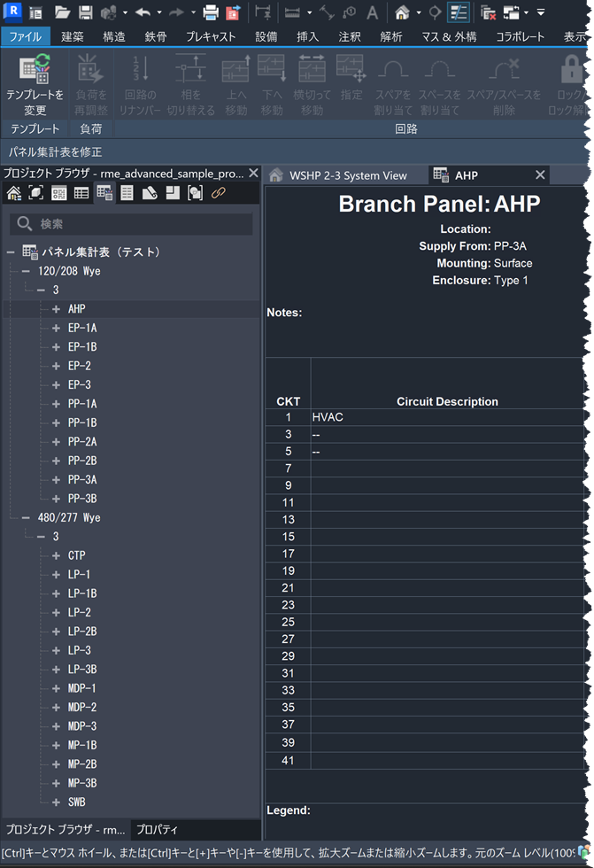
Task: Select the MP-3B tree item
Action: click(x=82, y=783)
